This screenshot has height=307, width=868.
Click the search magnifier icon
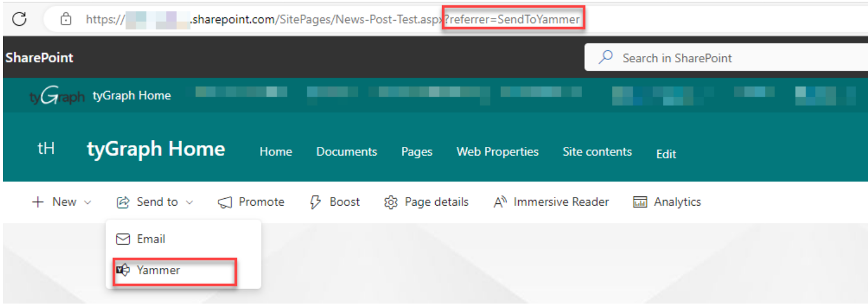pos(606,58)
